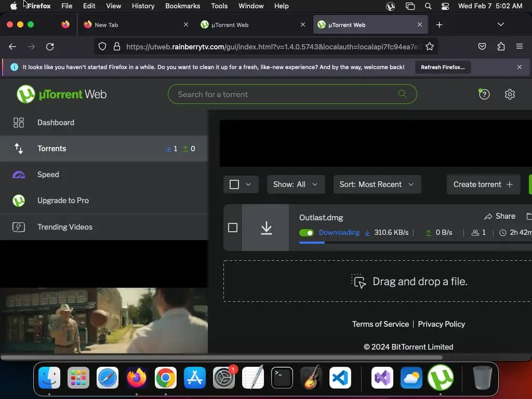Open Terminal from the Dock
Image resolution: width=532 pixels, height=399 pixels.
pyautogui.click(x=282, y=378)
